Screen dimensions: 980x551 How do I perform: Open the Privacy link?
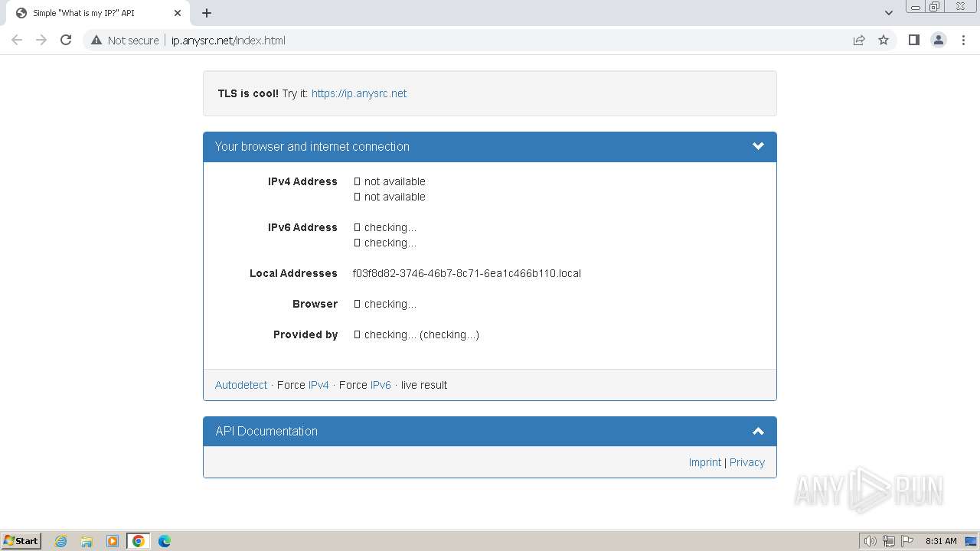(x=747, y=462)
